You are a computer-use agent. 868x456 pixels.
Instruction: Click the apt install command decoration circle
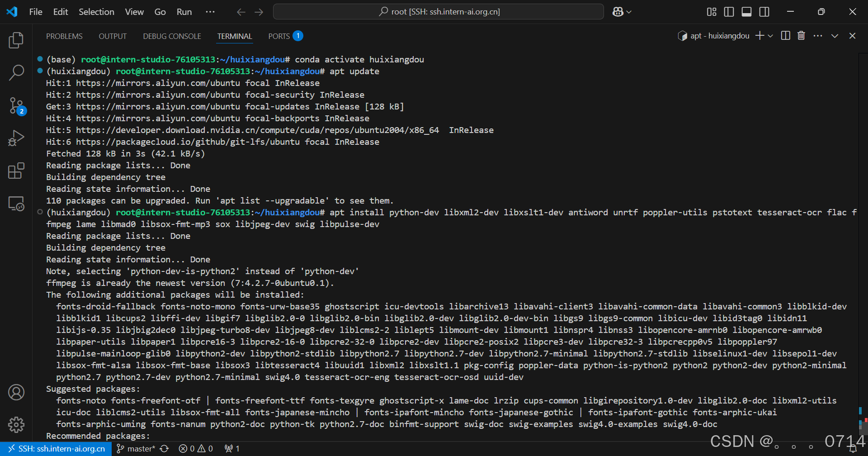click(x=40, y=212)
